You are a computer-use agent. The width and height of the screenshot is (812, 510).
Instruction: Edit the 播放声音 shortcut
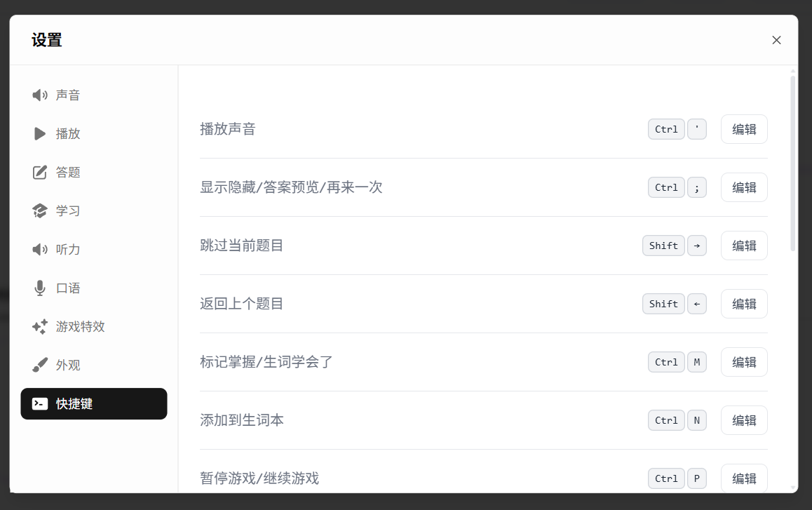744,129
